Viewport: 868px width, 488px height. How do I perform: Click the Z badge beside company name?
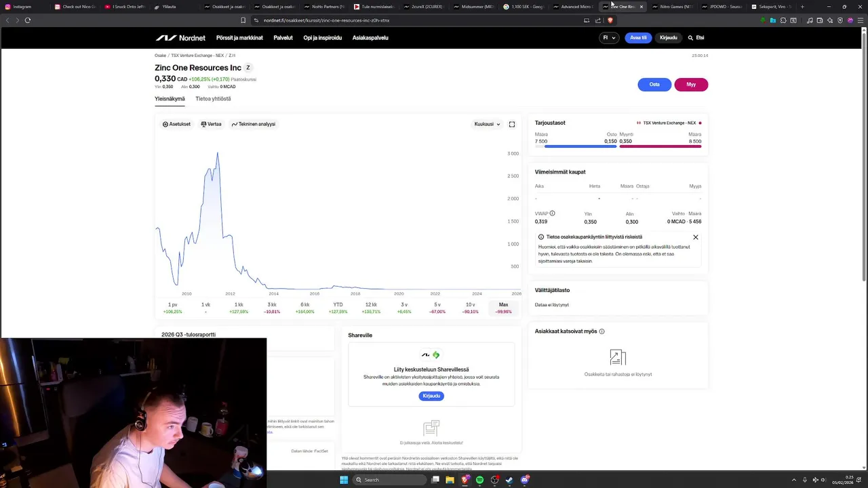(x=248, y=68)
